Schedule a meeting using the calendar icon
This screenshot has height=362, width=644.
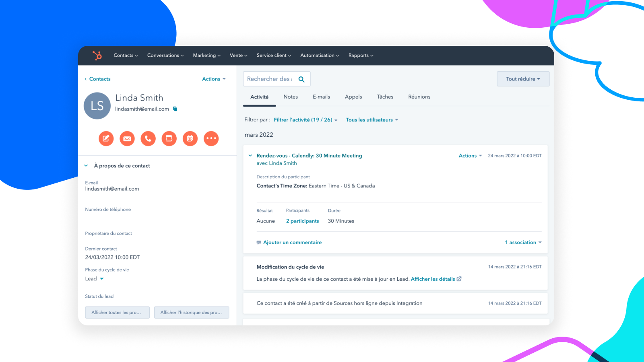click(190, 138)
